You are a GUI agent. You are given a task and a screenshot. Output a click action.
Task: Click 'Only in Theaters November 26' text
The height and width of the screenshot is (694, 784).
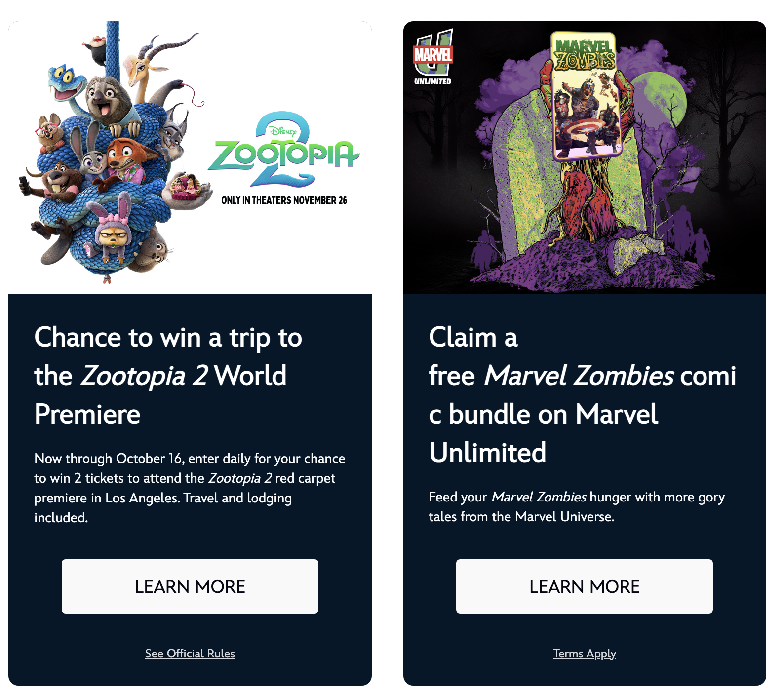(284, 200)
